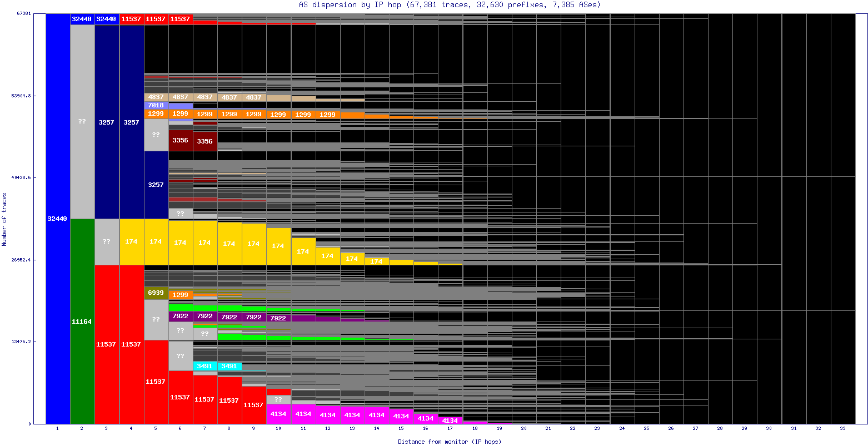The height and width of the screenshot is (445, 868).
Task: Click the magenta 4134 block at hop 13
Action: (352, 415)
